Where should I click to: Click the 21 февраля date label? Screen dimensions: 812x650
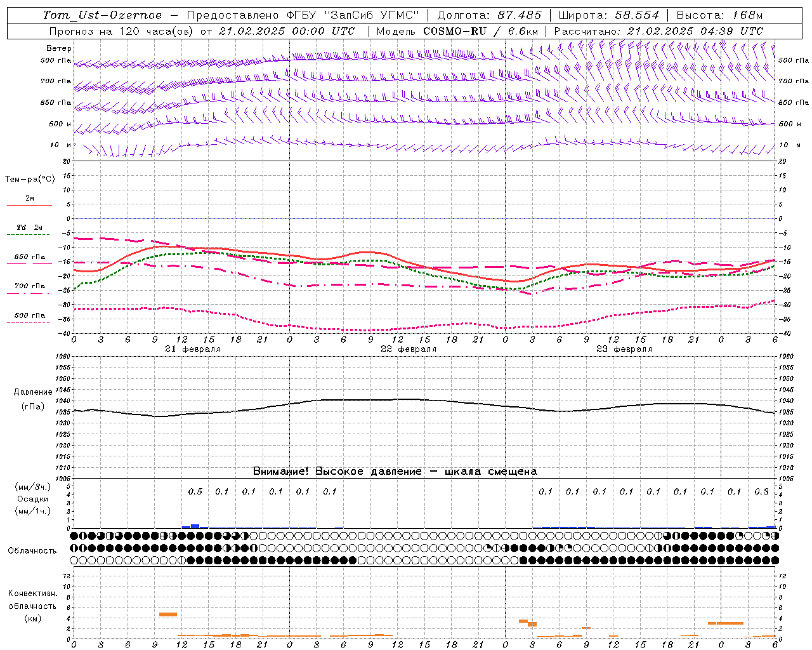click(x=192, y=349)
